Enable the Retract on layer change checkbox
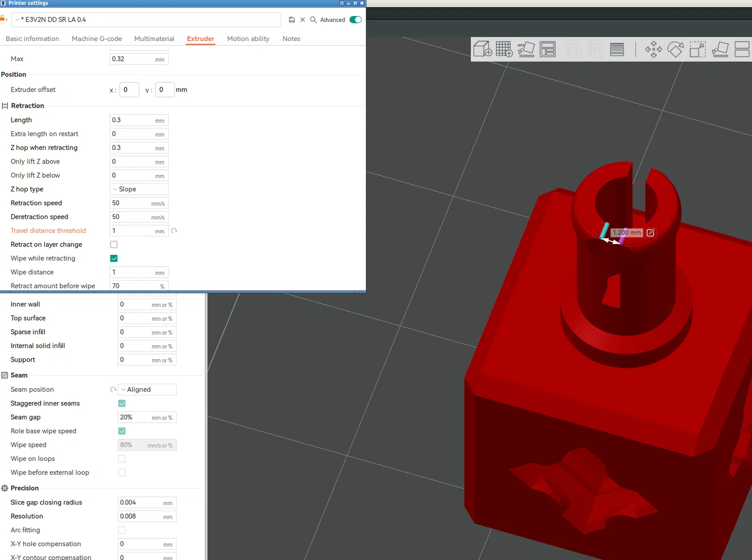This screenshot has width=752, height=560. [x=114, y=245]
